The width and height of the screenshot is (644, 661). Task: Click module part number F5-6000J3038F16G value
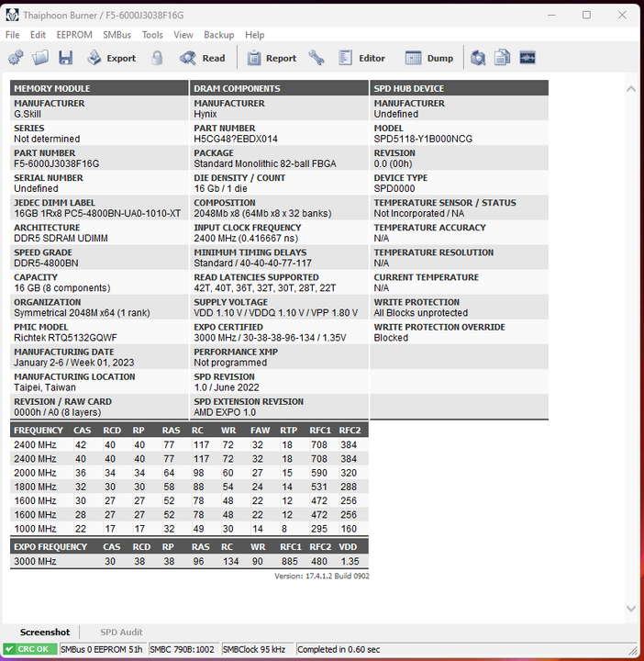(57, 163)
